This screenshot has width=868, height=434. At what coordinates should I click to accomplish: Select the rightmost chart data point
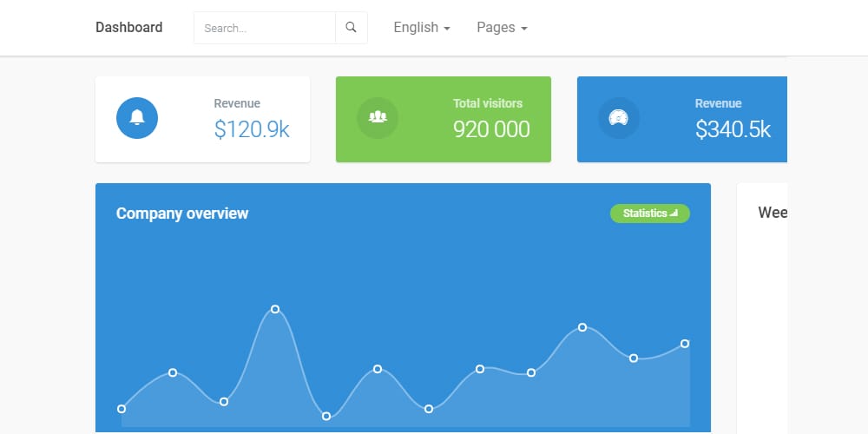[x=685, y=344]
